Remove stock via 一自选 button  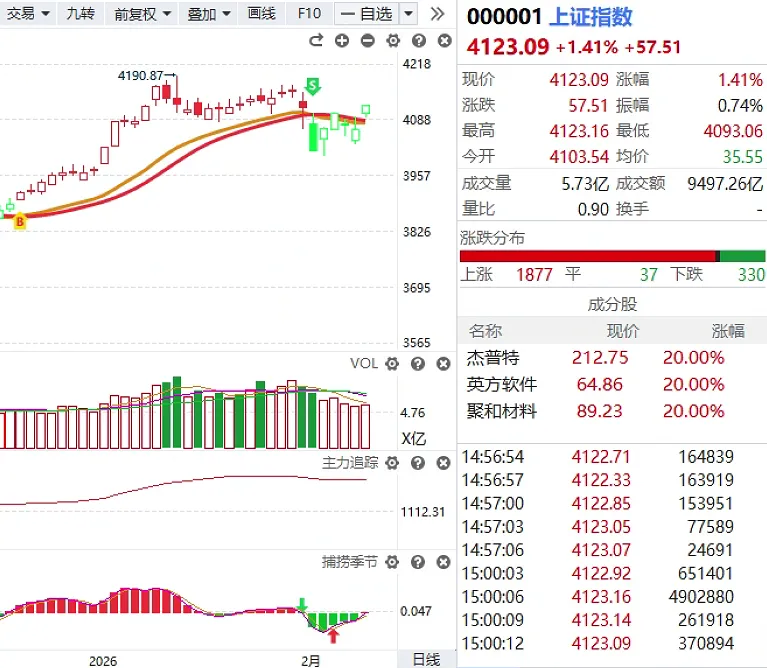point(367,14)
